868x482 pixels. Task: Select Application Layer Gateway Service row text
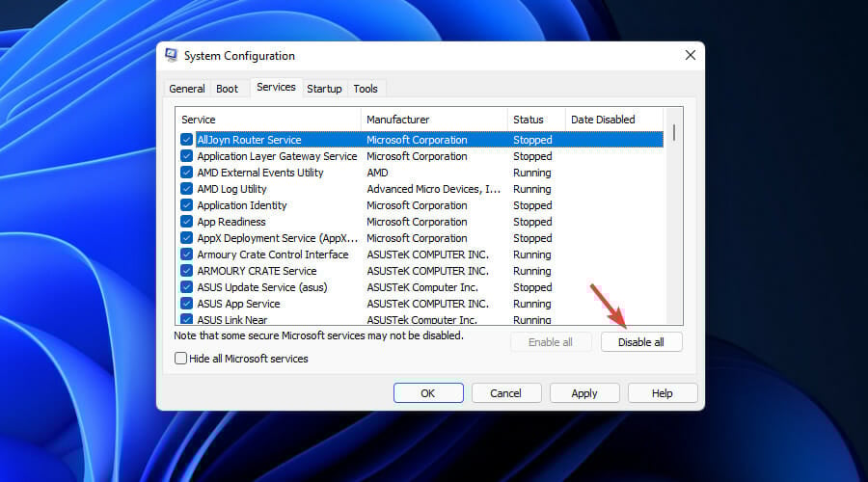click(278, 156)
